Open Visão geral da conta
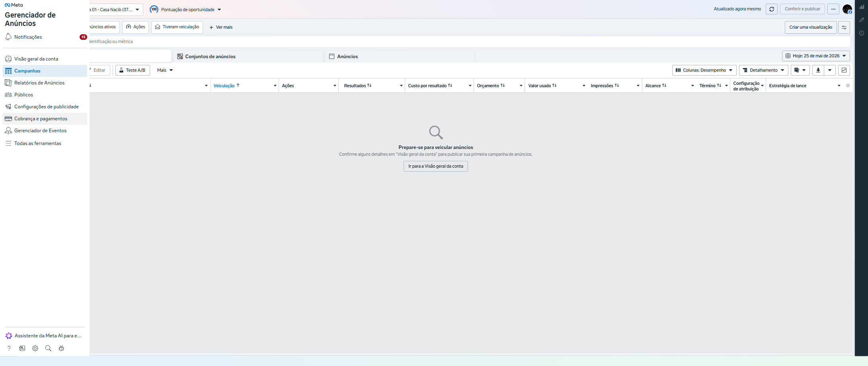This screenshot has height=366, width=868. pyautogui.click(x=45, y=59)
